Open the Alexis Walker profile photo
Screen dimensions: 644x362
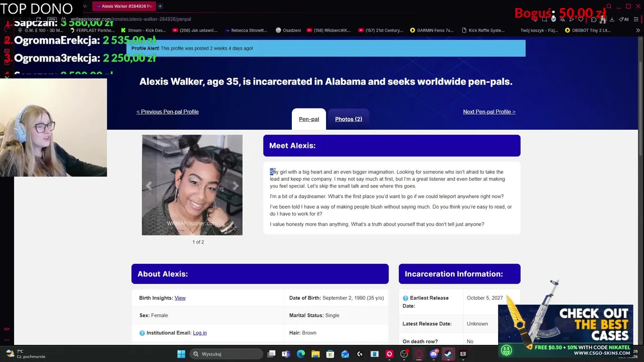(192, 185)
